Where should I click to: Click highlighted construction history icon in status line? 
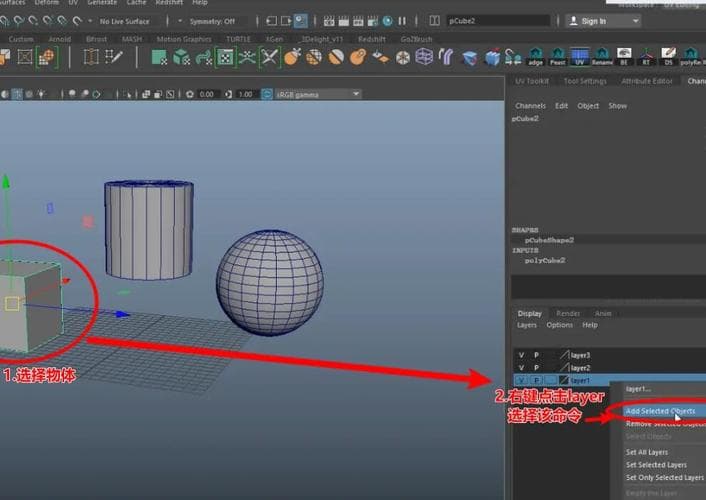[300, 21]
